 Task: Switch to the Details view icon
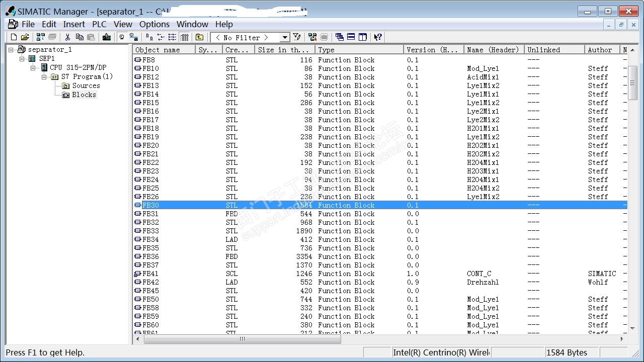pyautogui.click(x=184, y=37)
